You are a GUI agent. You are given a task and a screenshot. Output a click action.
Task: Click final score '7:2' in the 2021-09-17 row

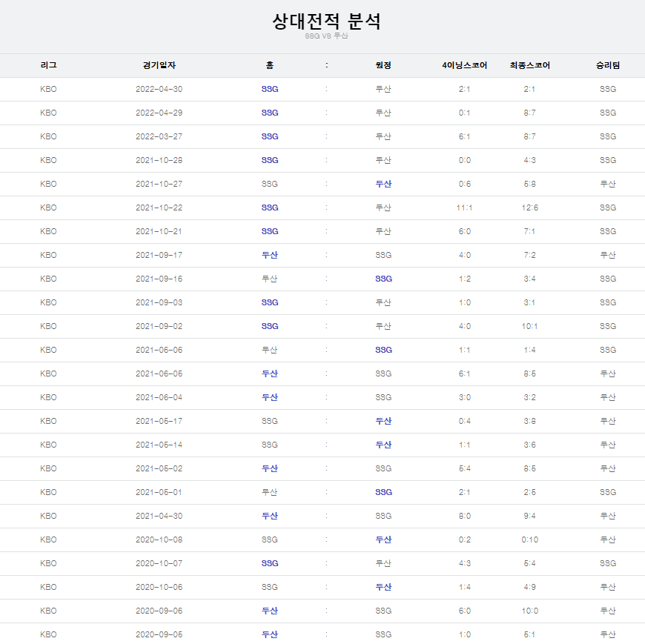[x=530, y=256]
